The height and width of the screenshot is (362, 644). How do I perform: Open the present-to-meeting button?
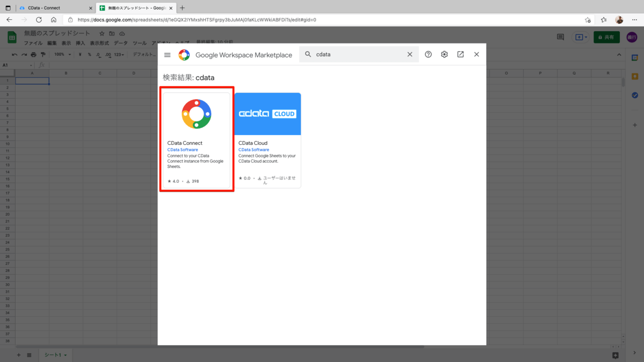point(581,37)
